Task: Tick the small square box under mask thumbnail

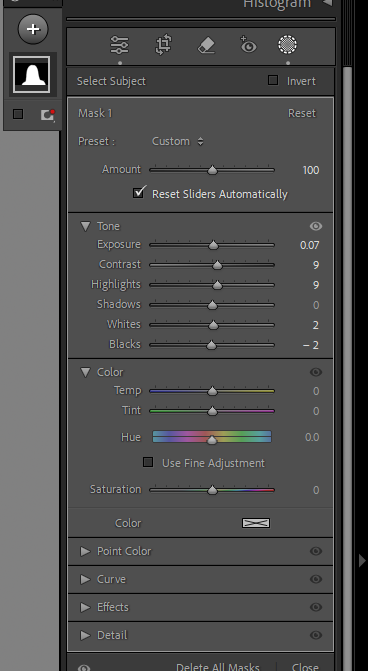Action: [x=18, y=114]
